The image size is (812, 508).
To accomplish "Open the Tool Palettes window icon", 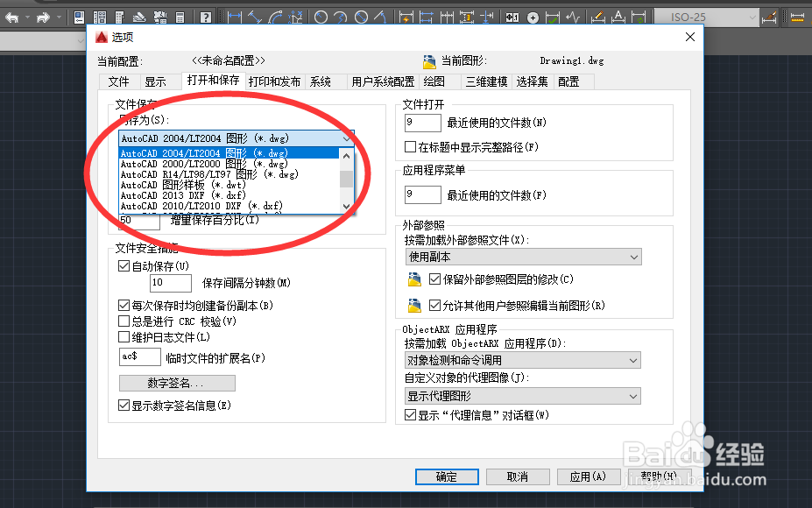I will click(x=120, y=18).
